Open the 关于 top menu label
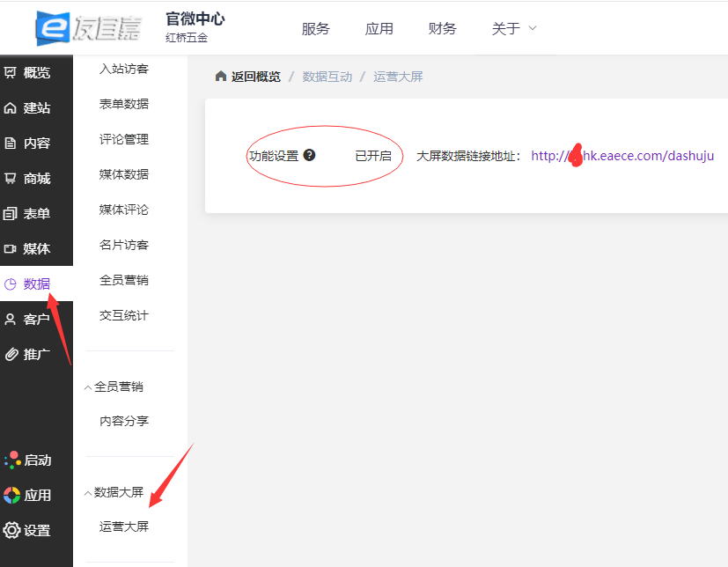 pyautogui.click(x=505, y=29)
